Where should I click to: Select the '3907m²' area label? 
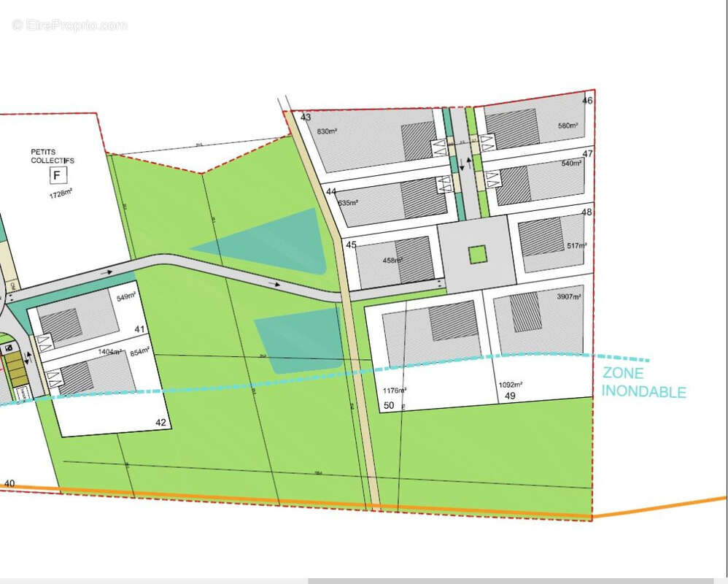tap(569, 296)
